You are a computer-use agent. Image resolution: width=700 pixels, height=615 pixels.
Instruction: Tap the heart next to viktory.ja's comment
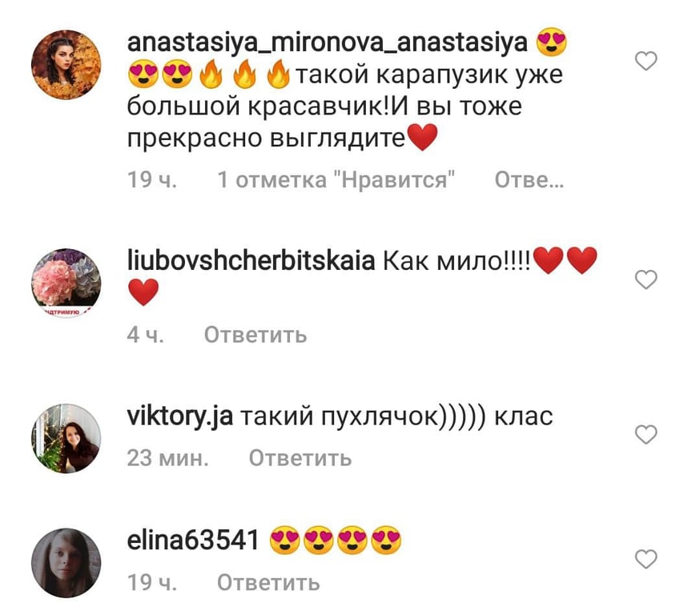(646, 435)
